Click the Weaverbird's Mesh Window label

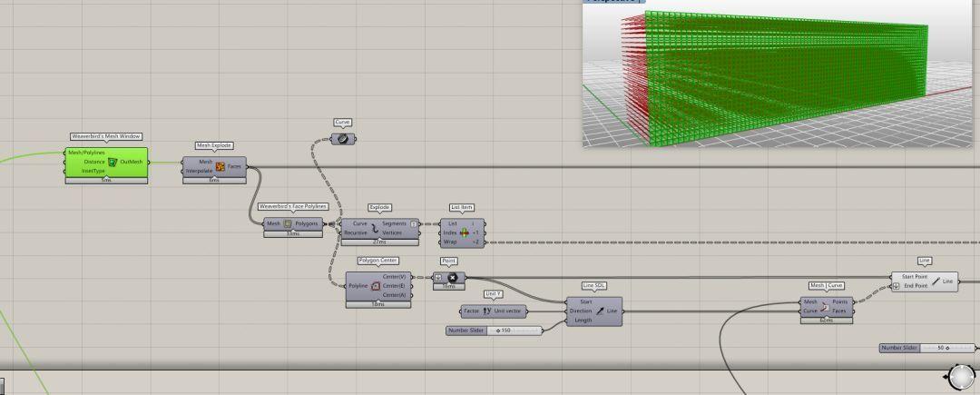click(x=106, y=136)
